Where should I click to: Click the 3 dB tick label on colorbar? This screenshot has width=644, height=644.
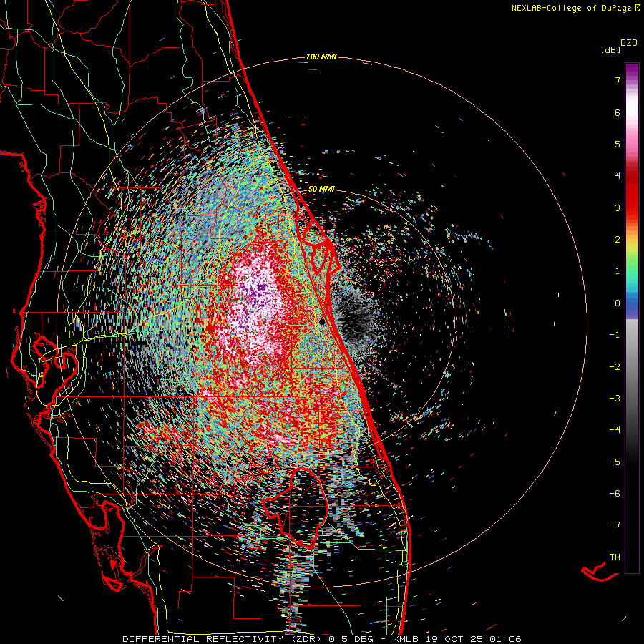click(x=618, y=208)
